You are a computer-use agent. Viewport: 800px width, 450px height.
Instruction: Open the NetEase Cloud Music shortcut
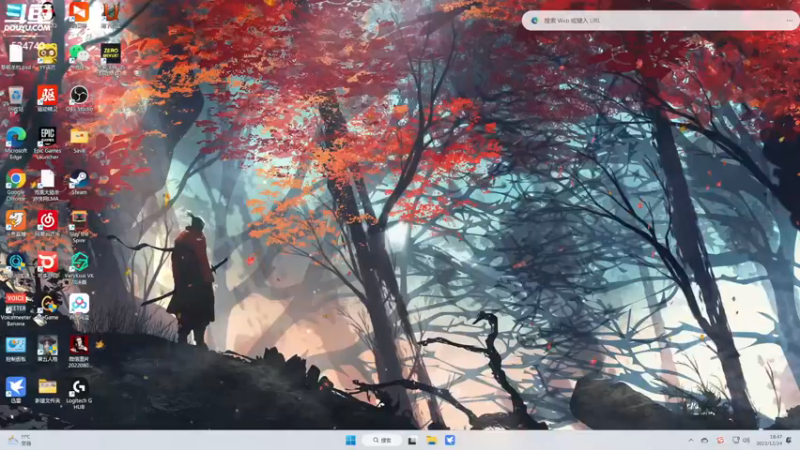[x=47, y=224]
